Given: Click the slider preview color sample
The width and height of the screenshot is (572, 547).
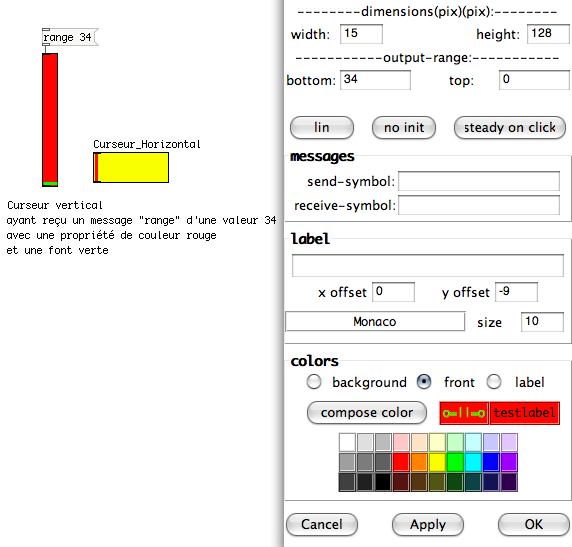Looking at the screenshot, I should pos(464,413).
